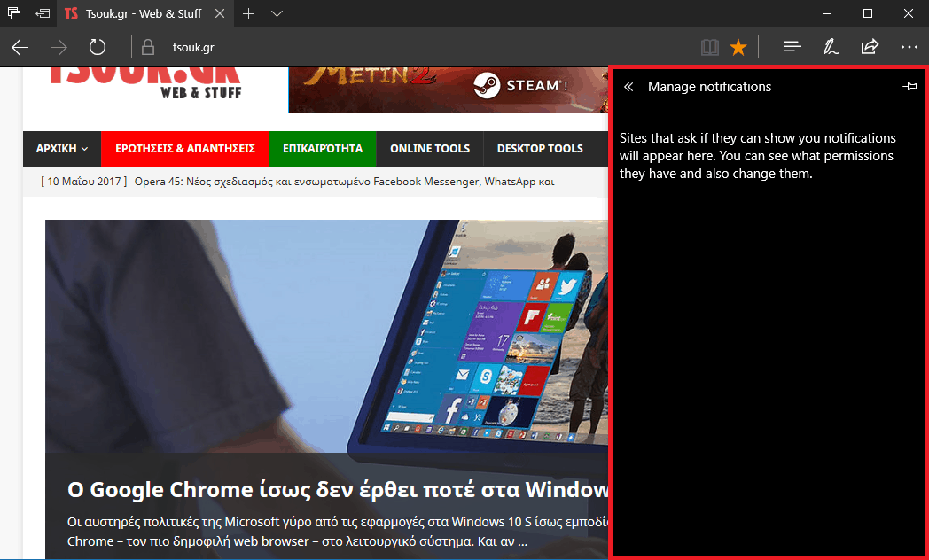Open a new tab with plus
This screenshot has width=929, height=560.
(249, 14)
